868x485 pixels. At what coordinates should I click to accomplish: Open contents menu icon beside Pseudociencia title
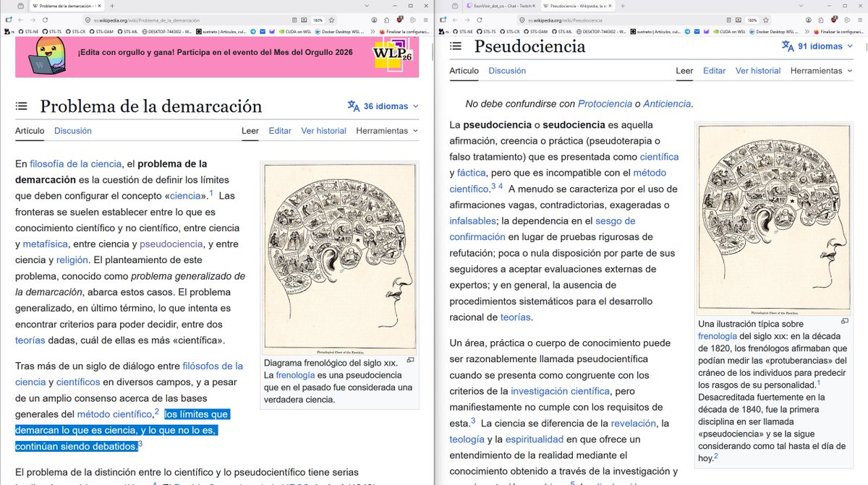point(456,46)
